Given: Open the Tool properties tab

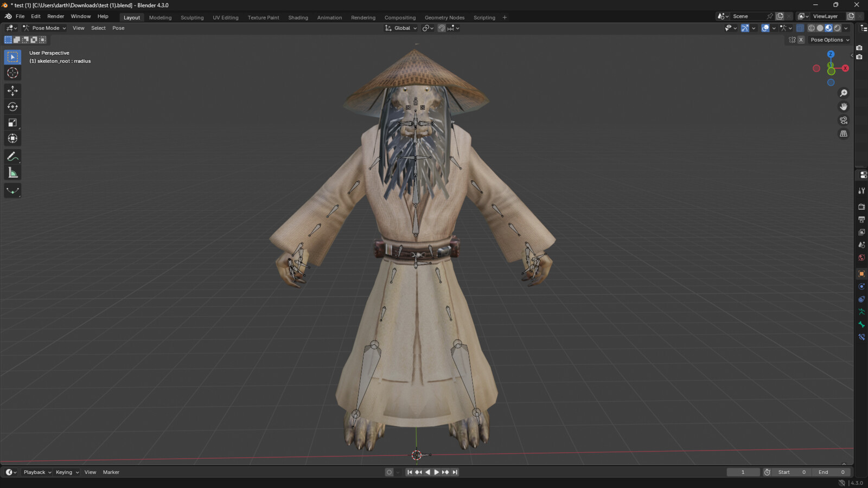Looking at the screenshot, I should (861, 191).
